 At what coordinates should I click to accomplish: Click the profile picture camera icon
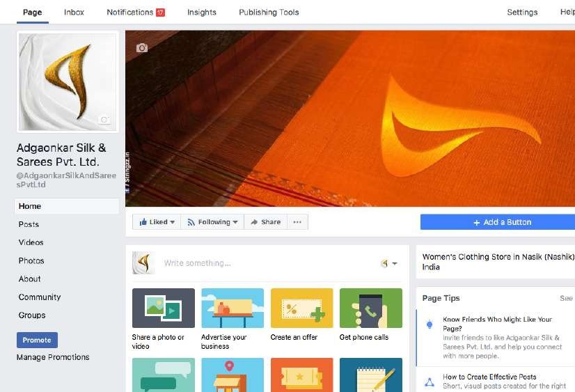click(x=104, y=120)
